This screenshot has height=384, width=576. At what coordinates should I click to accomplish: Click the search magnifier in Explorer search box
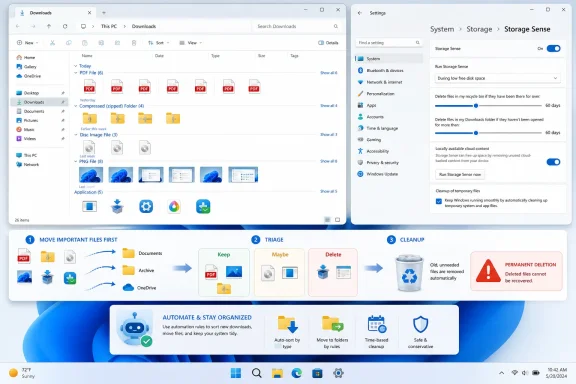point(336,26)
